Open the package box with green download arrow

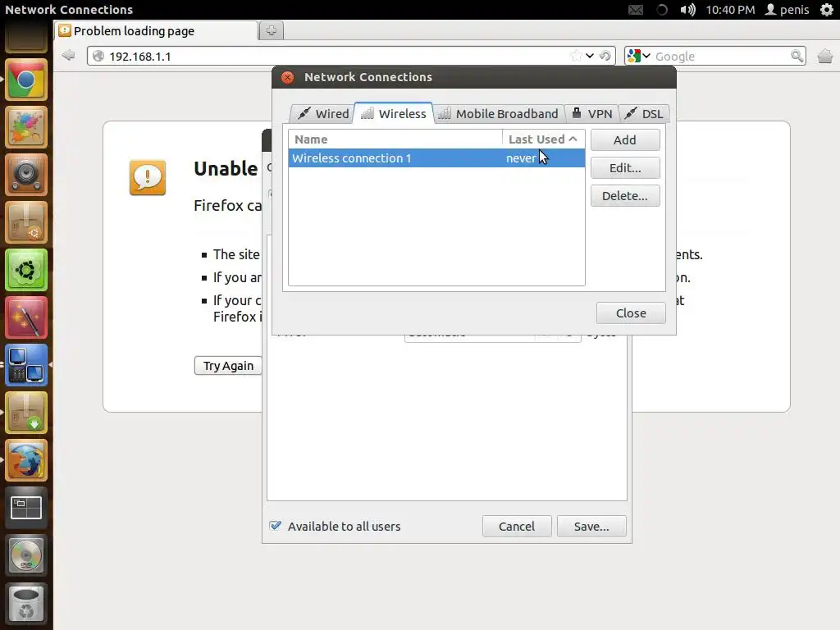point(25,413)
